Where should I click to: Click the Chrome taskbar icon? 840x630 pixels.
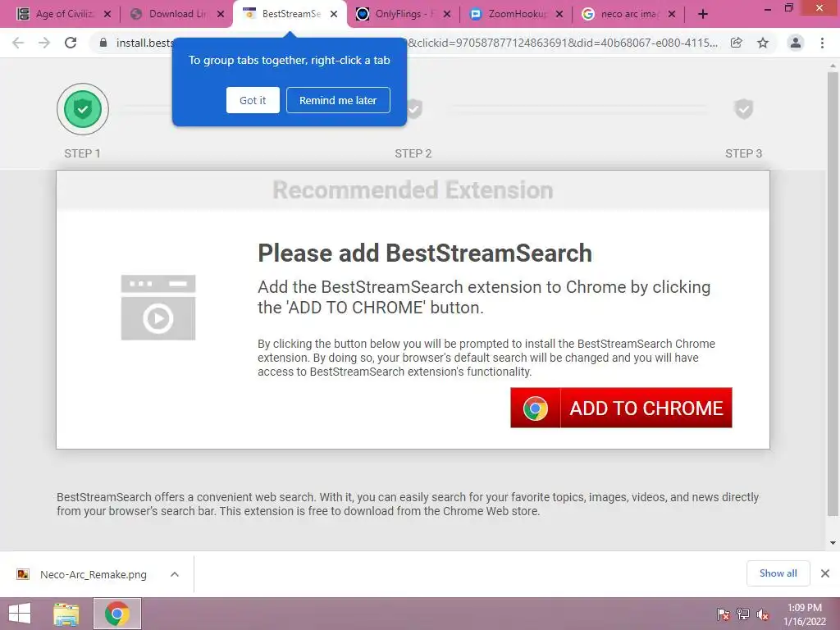click(x=117, y=614)
